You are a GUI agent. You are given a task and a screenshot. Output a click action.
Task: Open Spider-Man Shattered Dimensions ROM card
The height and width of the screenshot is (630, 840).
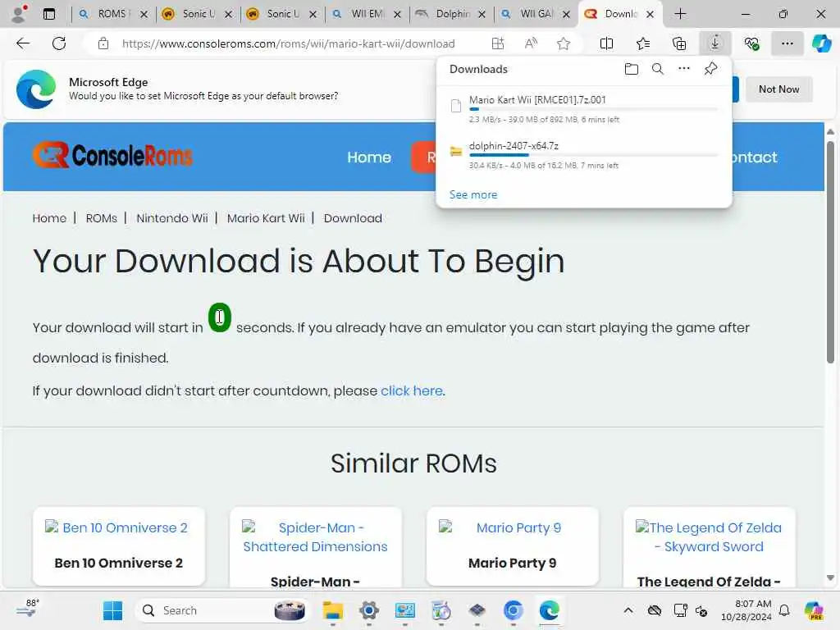tap(315, 547)
